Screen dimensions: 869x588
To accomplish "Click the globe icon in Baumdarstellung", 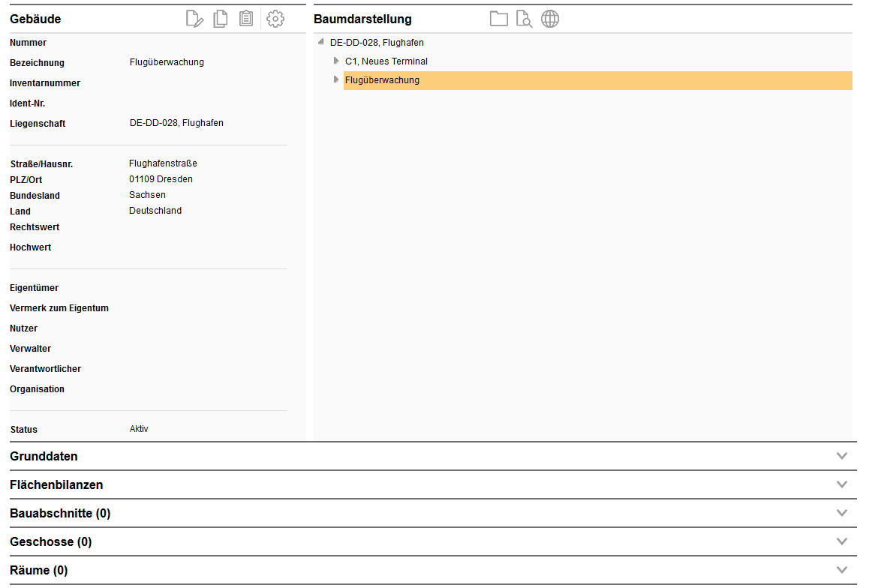I will tap(550, 19).
